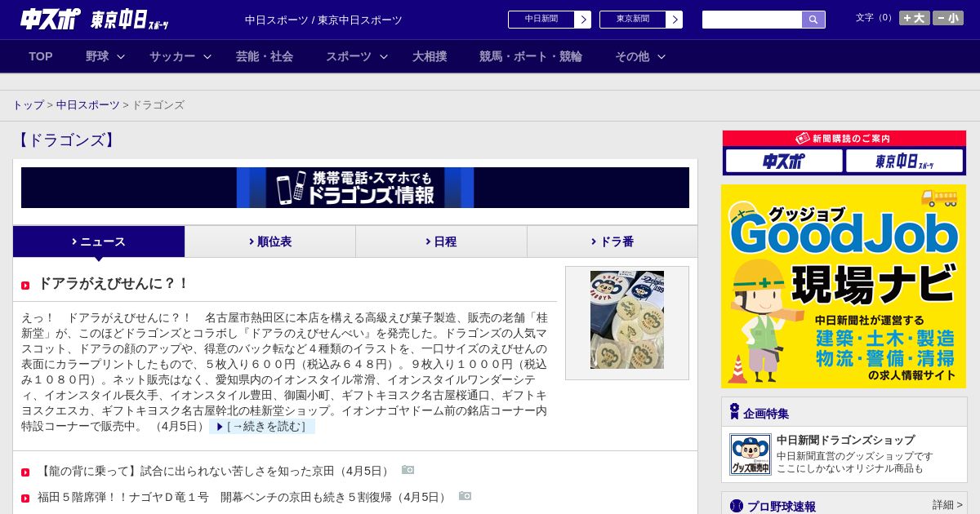Expand chevron next to 野球
980x514 pixels.
pyautogui.click(x=121, y=56)
